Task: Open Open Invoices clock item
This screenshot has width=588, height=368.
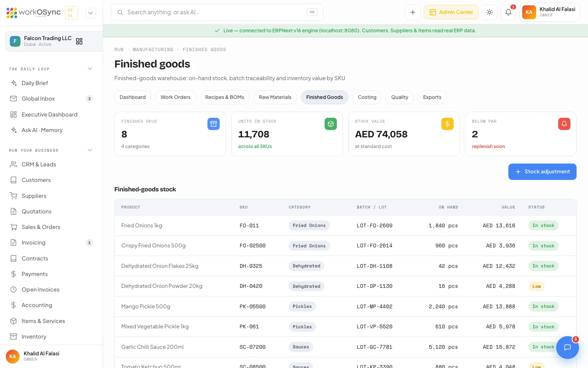Action: (51, 289)
